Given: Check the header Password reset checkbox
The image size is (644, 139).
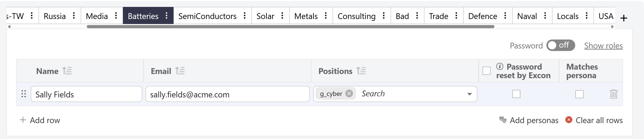Looking at the screenshot, I should pos(486,71).
